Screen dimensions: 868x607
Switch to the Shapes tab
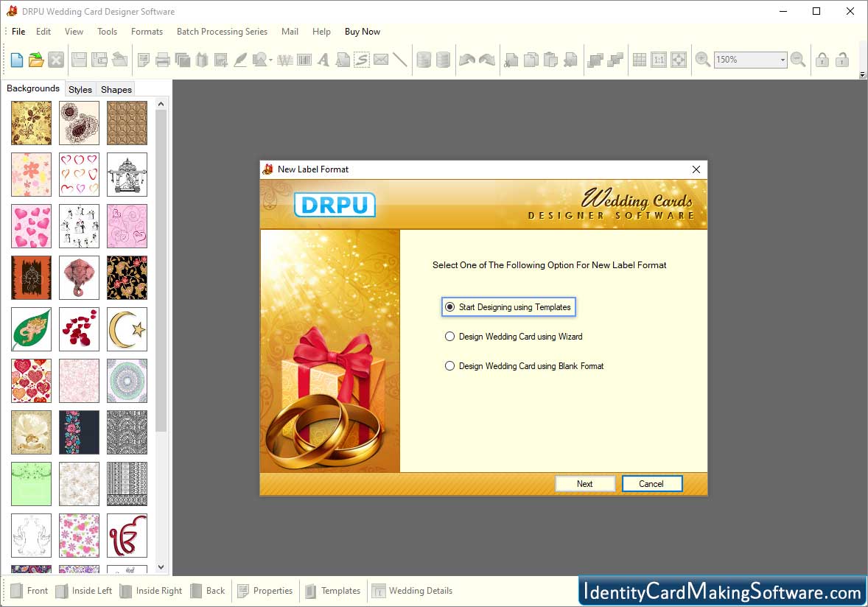[116, 89]
